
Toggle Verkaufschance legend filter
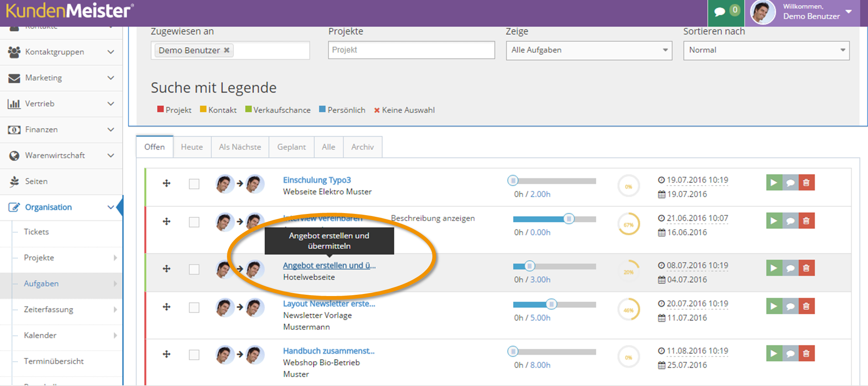(x=278, y=110)
